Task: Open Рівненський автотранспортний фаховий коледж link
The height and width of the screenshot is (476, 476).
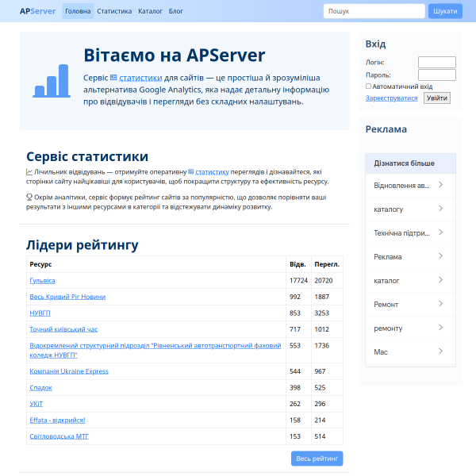Action: (x=155, y=351)
